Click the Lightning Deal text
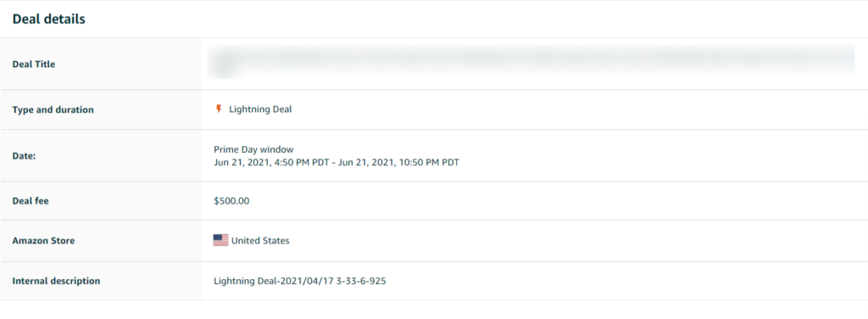This screenshot has width=868, height=319. [260, 109]
